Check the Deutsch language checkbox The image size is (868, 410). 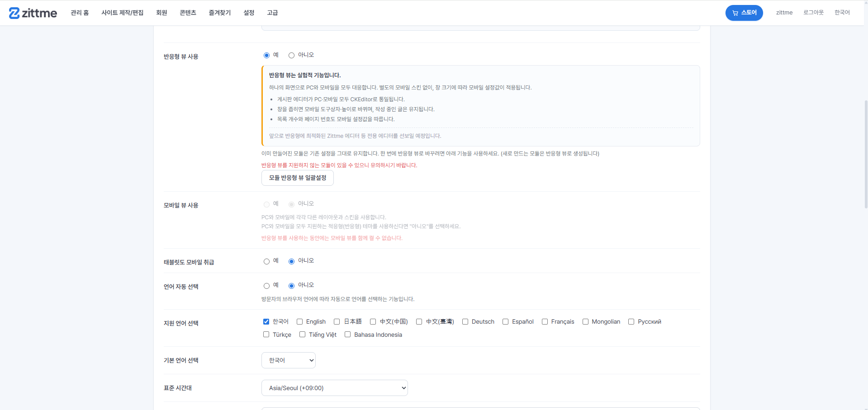(465, 321)
